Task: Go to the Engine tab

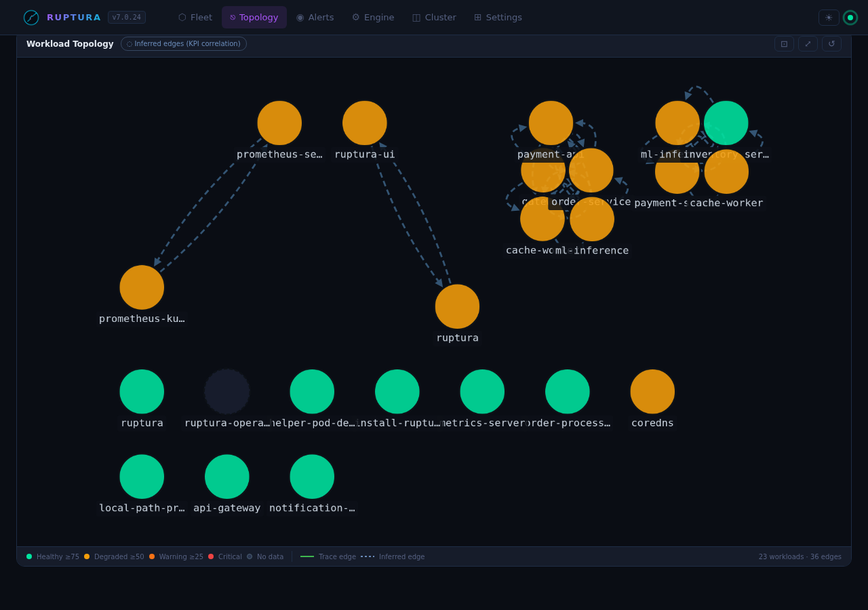Action: (373, 18)
